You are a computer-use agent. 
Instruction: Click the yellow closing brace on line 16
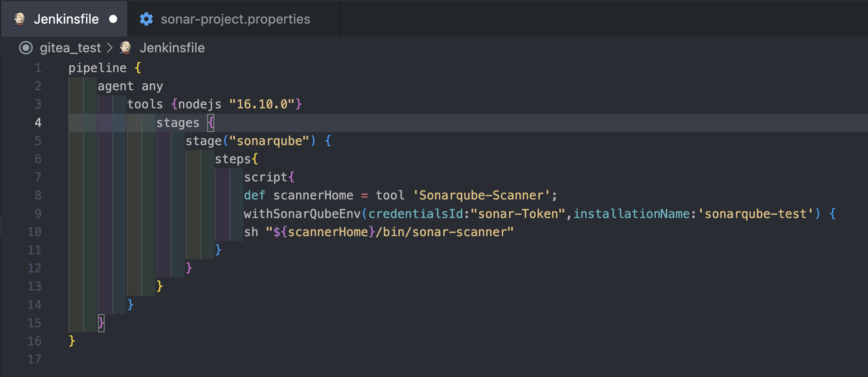[72, 341]
